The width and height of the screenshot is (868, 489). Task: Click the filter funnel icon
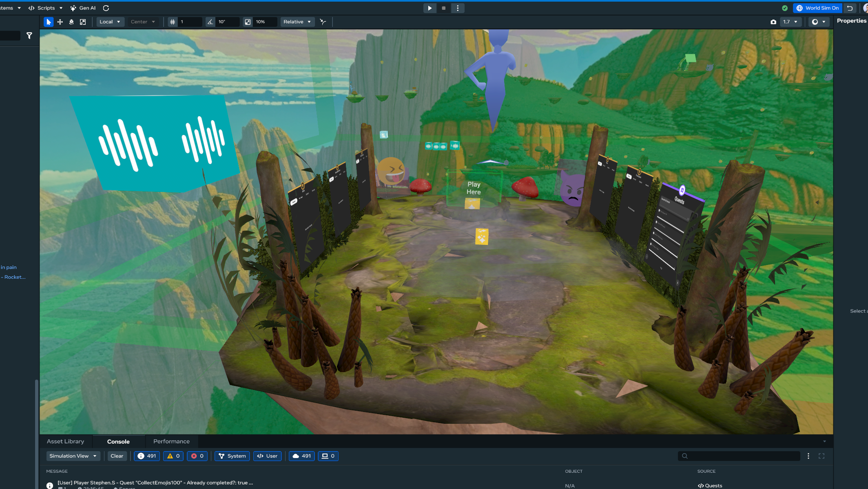[x=29, y=36]
